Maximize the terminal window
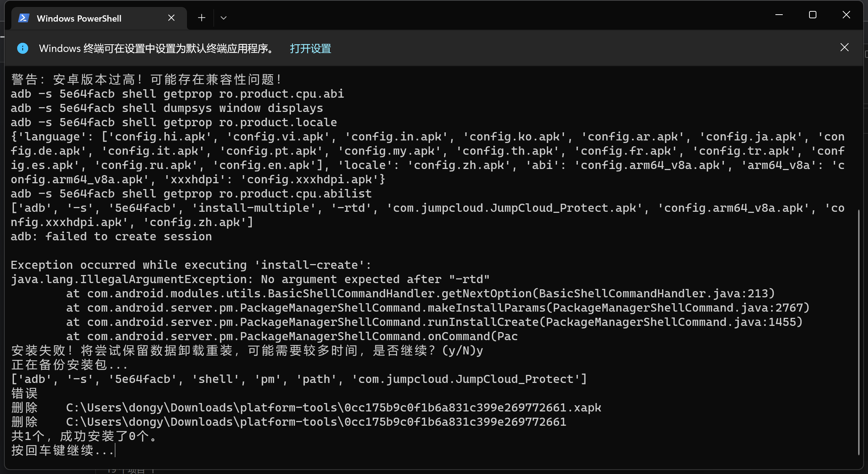 click(x=812, y=15)
